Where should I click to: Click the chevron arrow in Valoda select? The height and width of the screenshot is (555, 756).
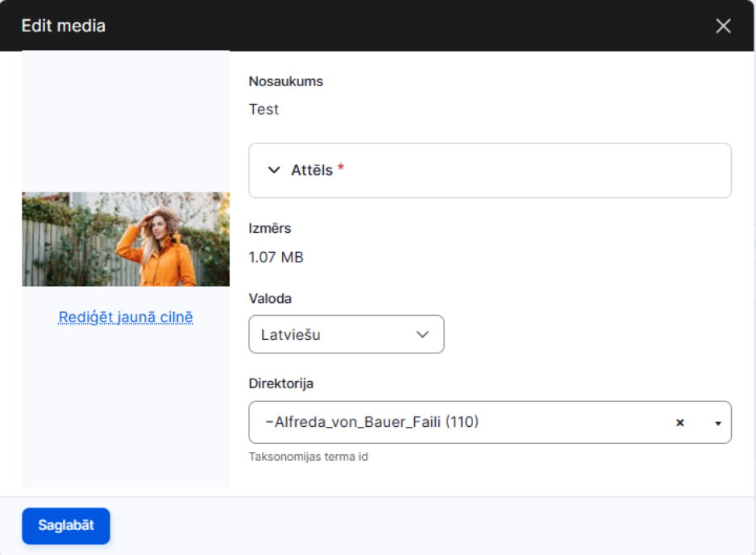(x=422, y=334)
